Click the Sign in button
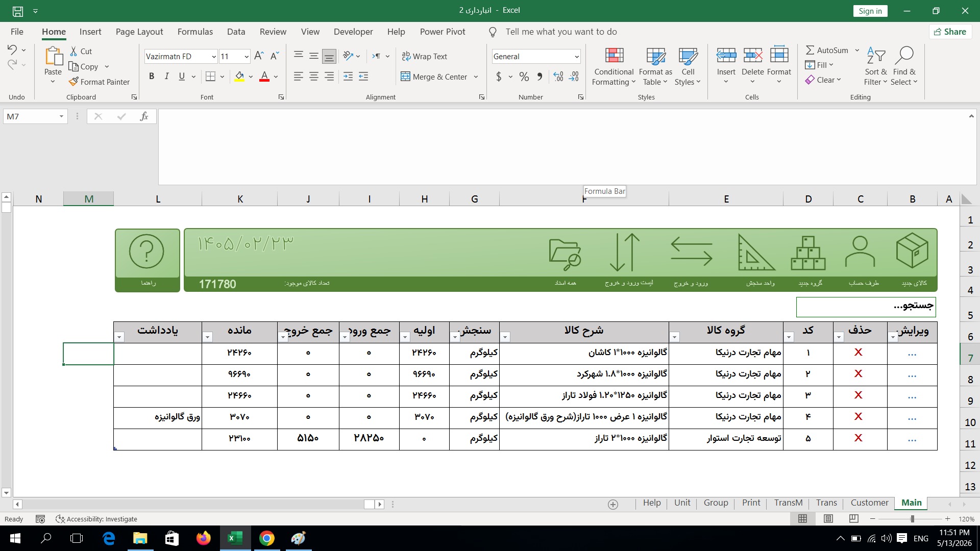This screenshot has height=551, width=980. pyautogui.click(x=870, y=11)
